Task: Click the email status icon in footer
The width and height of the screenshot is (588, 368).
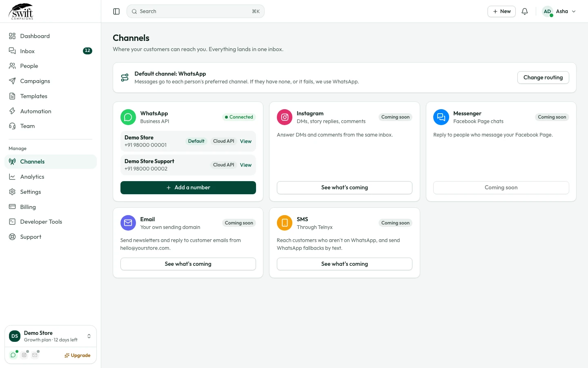Action: point(35,355)
